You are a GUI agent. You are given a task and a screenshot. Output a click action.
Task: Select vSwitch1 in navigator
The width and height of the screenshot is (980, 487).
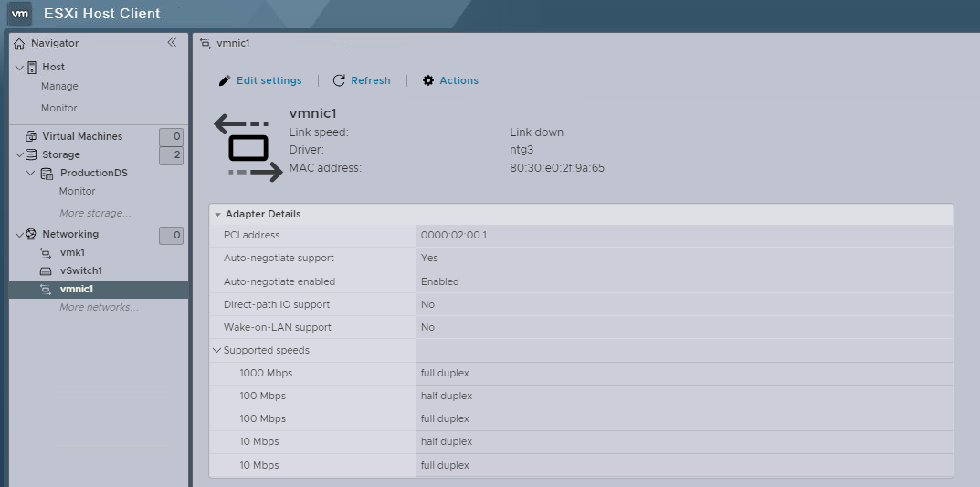[80, 270]
